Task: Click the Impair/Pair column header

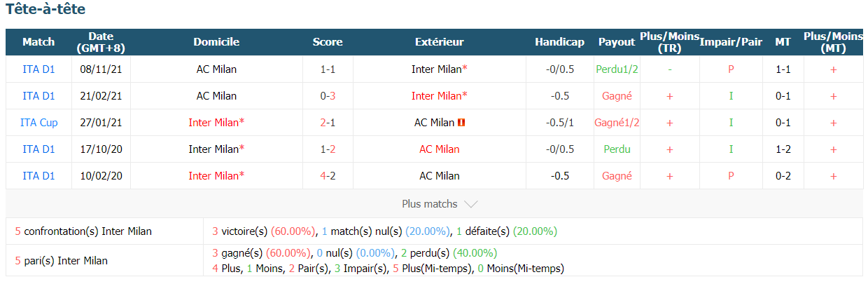Action: click(731, 42)
